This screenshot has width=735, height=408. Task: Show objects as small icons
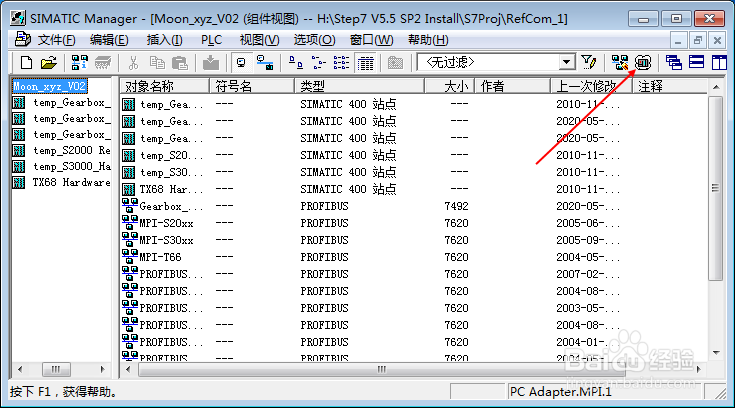point(319,62)
